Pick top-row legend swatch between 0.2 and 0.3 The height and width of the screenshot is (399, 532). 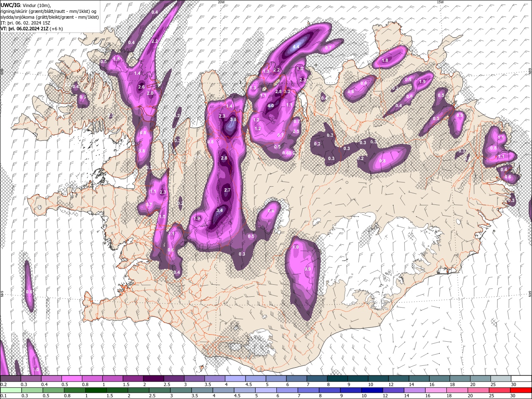click(10, 379)
